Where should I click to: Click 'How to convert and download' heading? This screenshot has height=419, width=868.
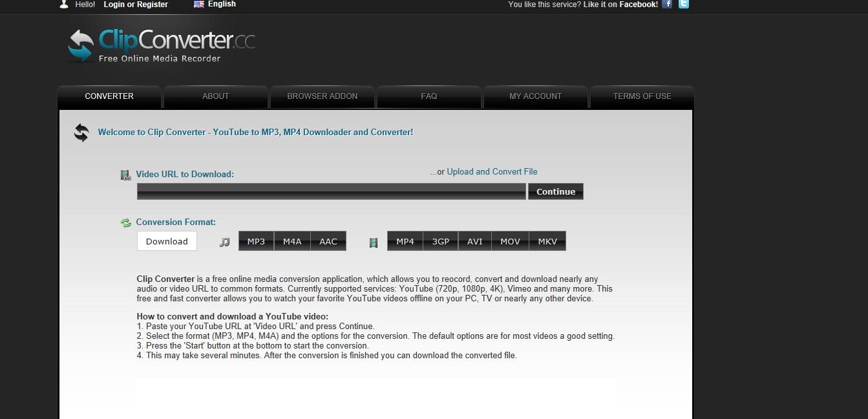coord(233,317)
